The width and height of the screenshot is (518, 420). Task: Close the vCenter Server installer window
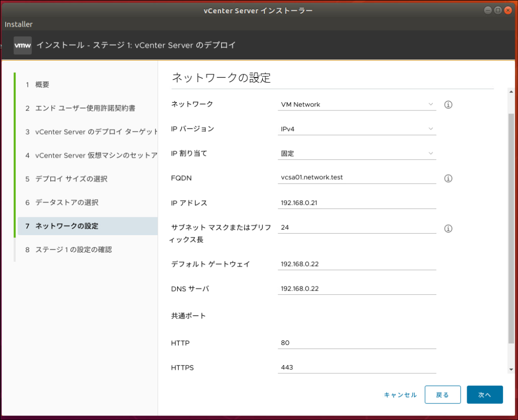click(x=508, y=10)
